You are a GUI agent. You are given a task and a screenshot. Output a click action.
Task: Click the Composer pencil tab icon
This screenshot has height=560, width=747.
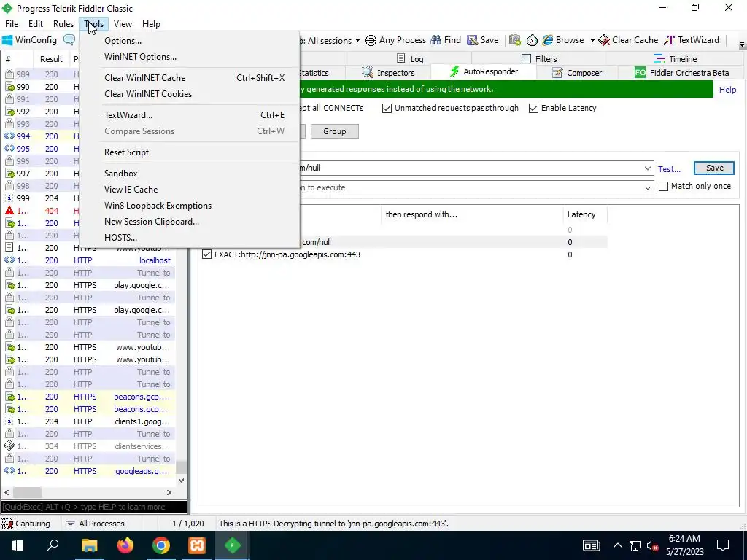click(557, 72)
